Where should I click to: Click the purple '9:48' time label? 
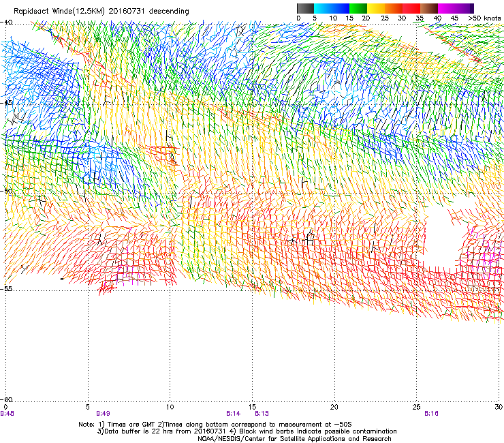(x=7, y=414)
